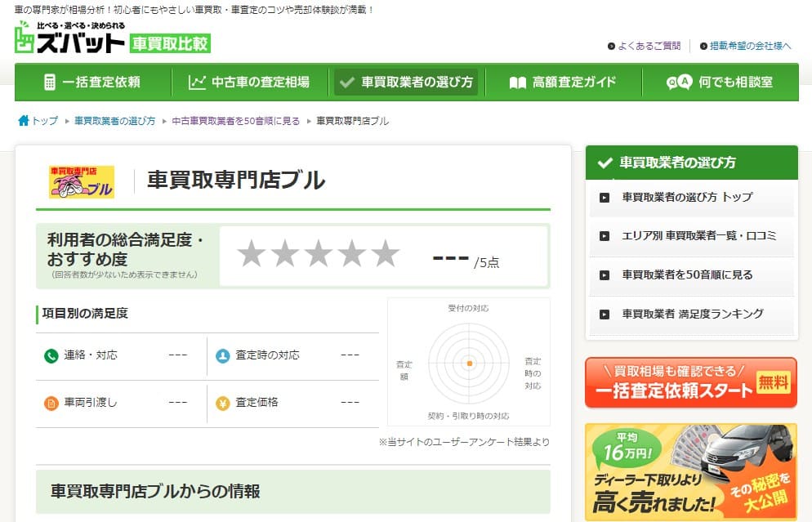Click the orange document 車両引渡し icon

point(51,403)
